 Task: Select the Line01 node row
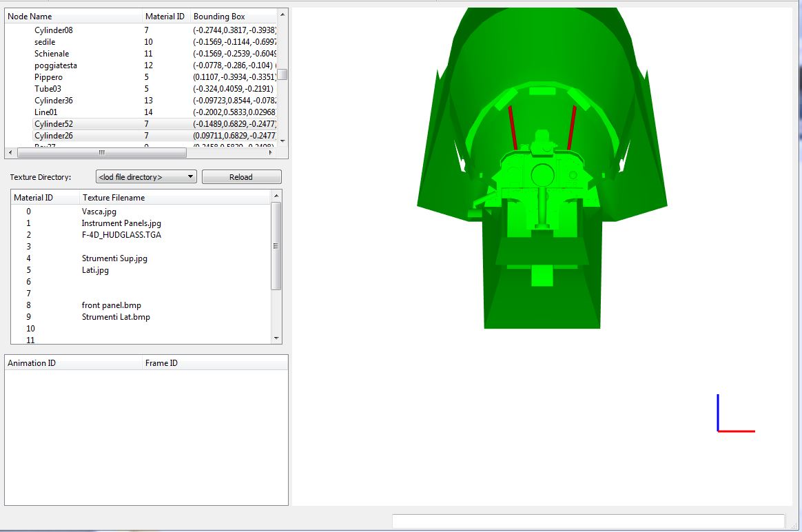(141, 112)
